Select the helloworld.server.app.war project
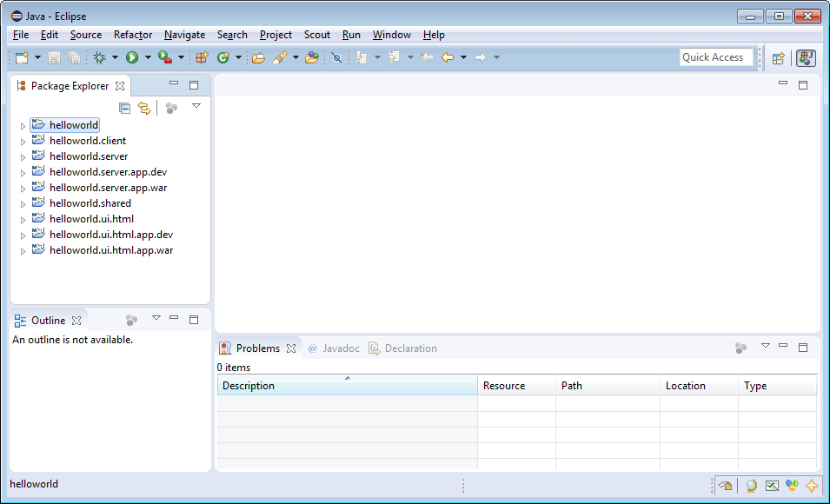This screenshot has width=830, height=504. (x=108, y=188)
